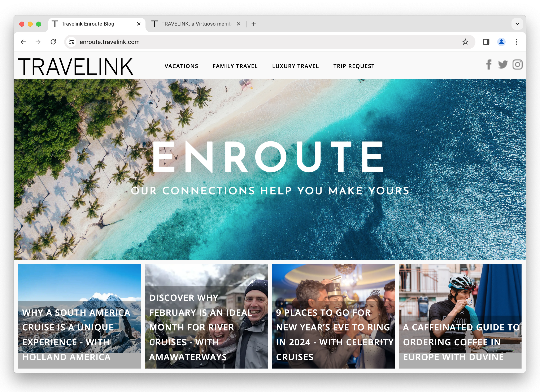
Task: Open Travelink's Instagram icon
Action: pos(517,64)
